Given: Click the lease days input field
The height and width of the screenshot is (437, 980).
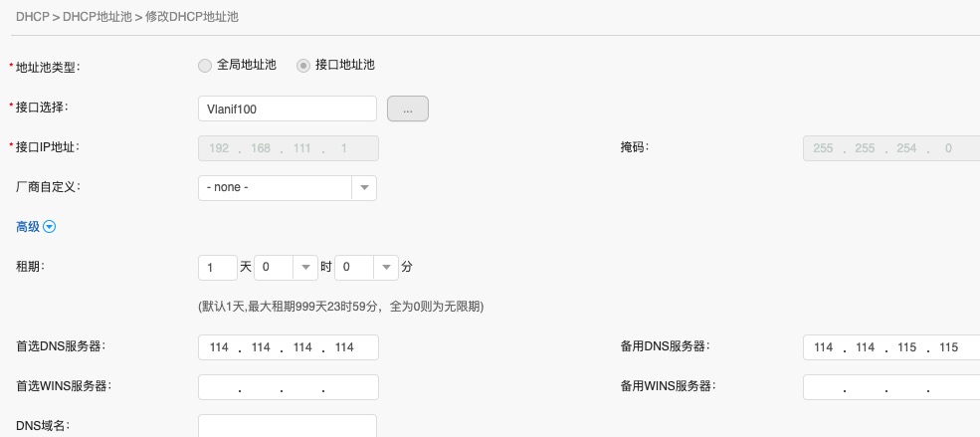Looking at the screenshot, I should click(x=218, y=268).
